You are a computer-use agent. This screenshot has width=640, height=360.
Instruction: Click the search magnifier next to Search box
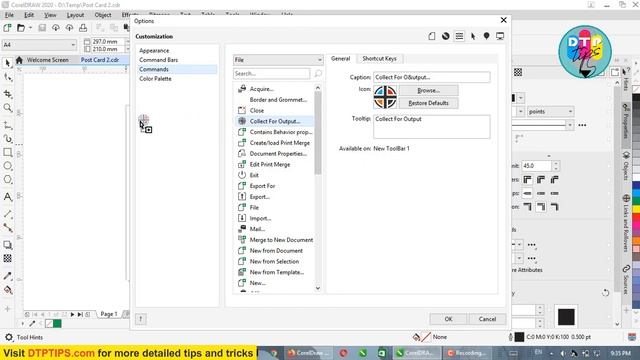(x=318, y=73)
